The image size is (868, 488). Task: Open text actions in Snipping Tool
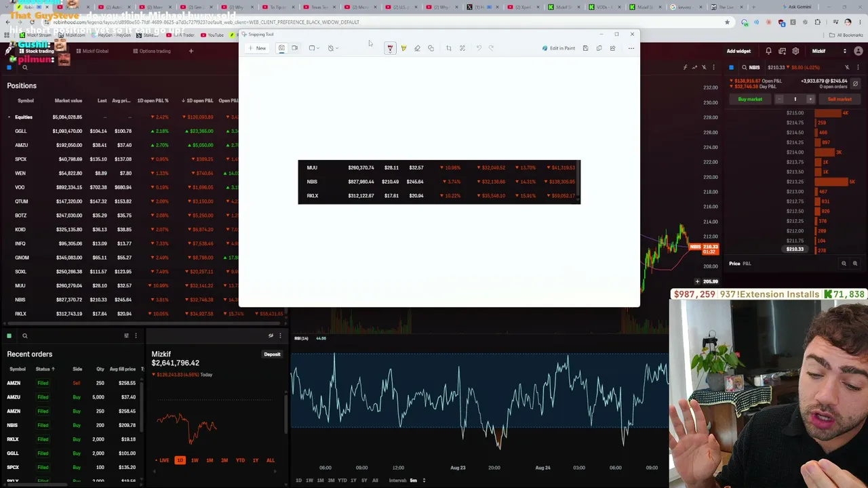(462, 48)
